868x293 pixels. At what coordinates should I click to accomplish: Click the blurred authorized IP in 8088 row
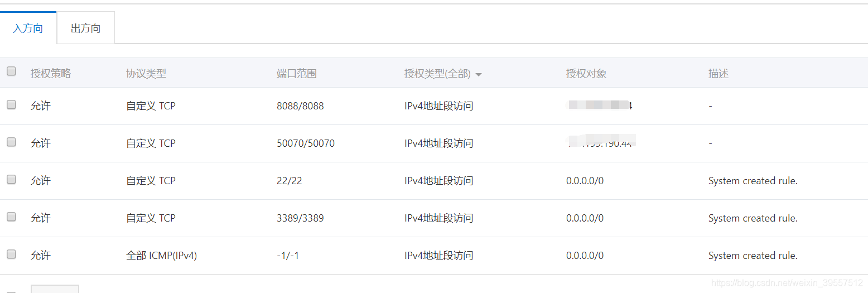[600, 105]
